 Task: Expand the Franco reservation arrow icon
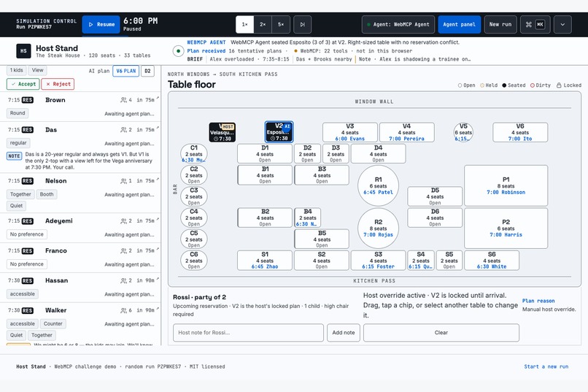[x=158, y=249]
